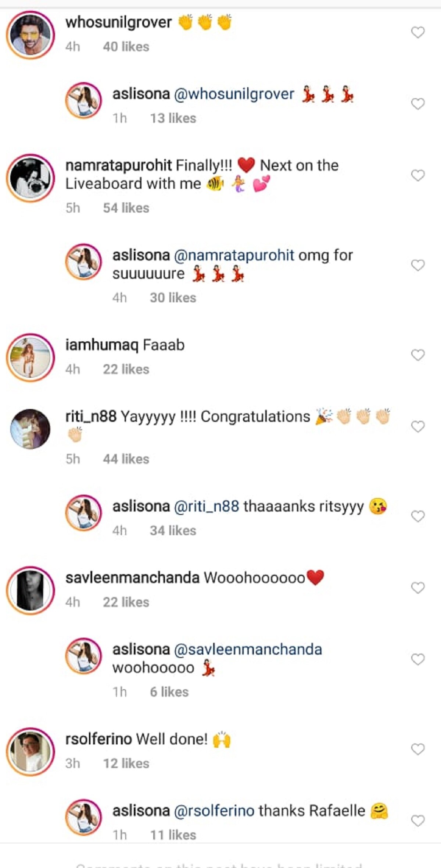441x868 pixels.
Task: Tap heart on aslisona's 'omg for suuuuuure' reply
Action: pos(418,265)
